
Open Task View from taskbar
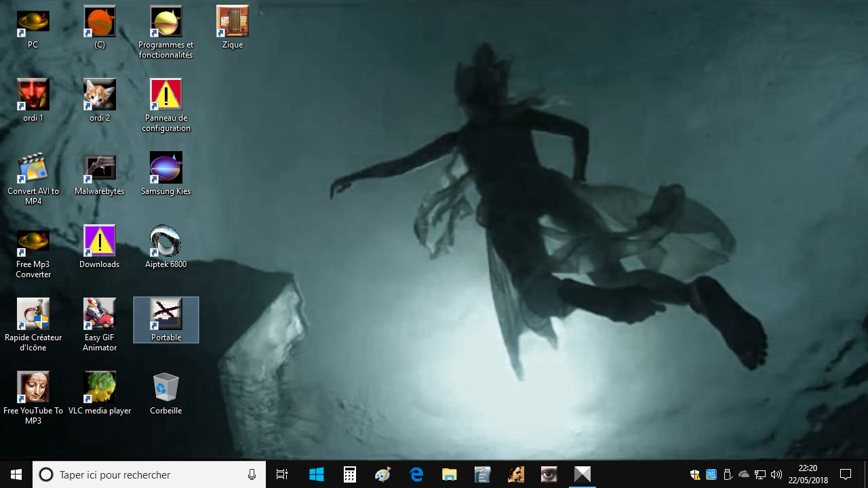282,474
